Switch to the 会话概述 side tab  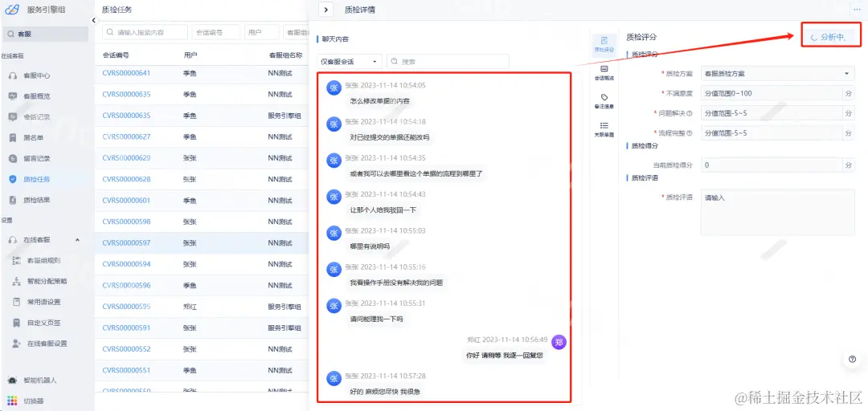coord(604,73)
